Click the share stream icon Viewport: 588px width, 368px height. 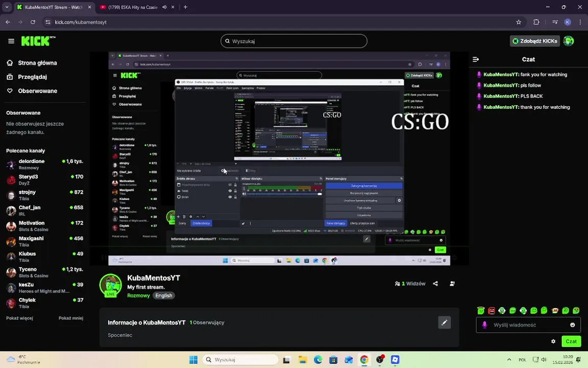click(x=435, y=284)
